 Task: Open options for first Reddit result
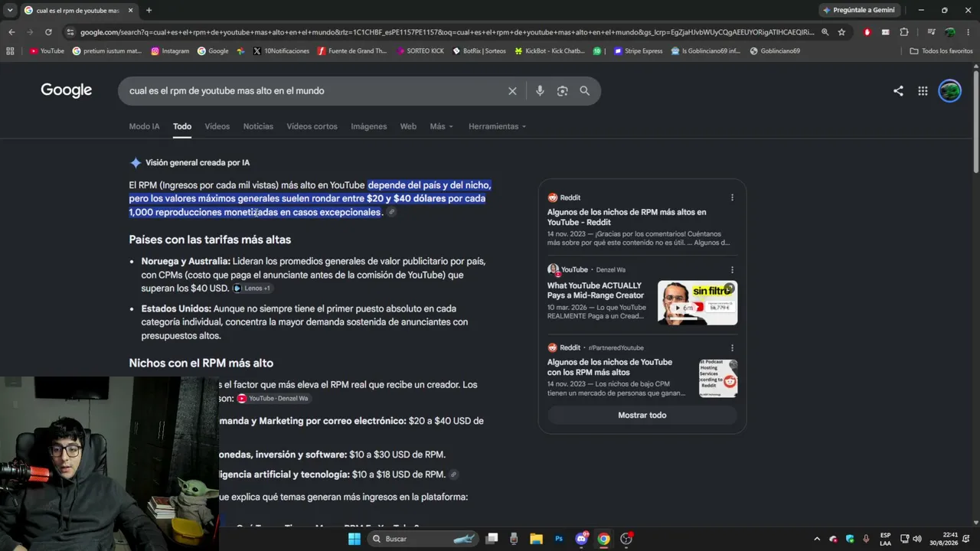pyautogui.click(x=732, y=197)
